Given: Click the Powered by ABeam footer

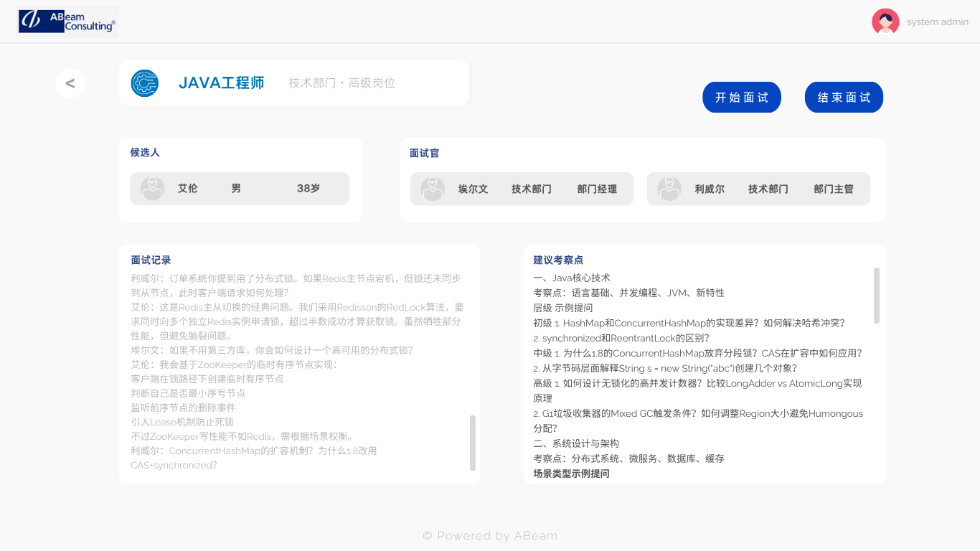Looking at the screenshot, I should pyautogui.click(x=490, y=535).
